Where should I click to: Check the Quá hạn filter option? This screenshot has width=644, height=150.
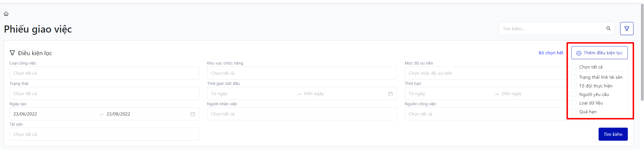574,112
